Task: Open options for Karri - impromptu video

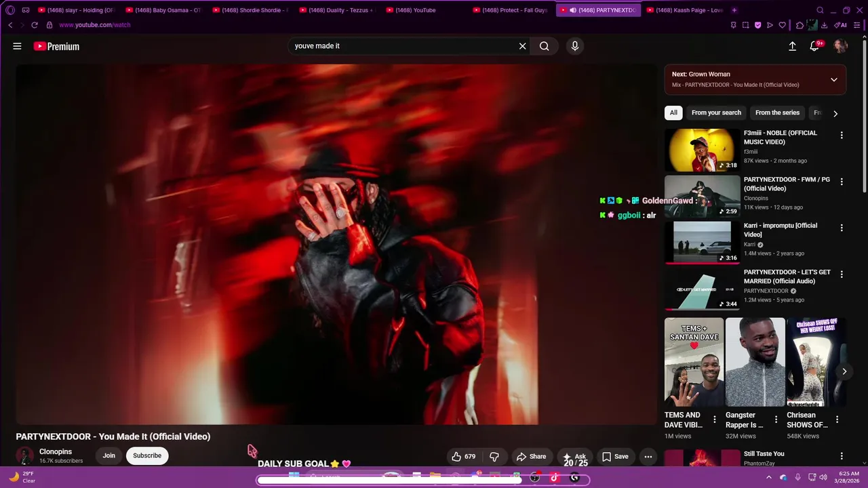Action: [x=842, y=228]
